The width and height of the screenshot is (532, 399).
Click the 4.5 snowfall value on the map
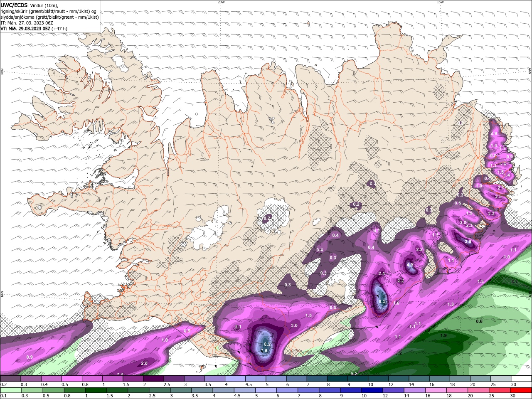pos(410,264)
